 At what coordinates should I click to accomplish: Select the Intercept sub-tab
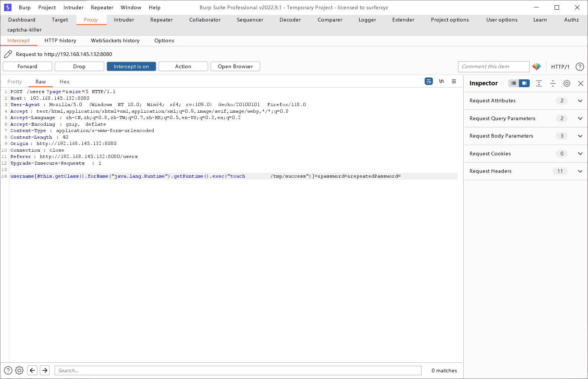pos(19,41)
